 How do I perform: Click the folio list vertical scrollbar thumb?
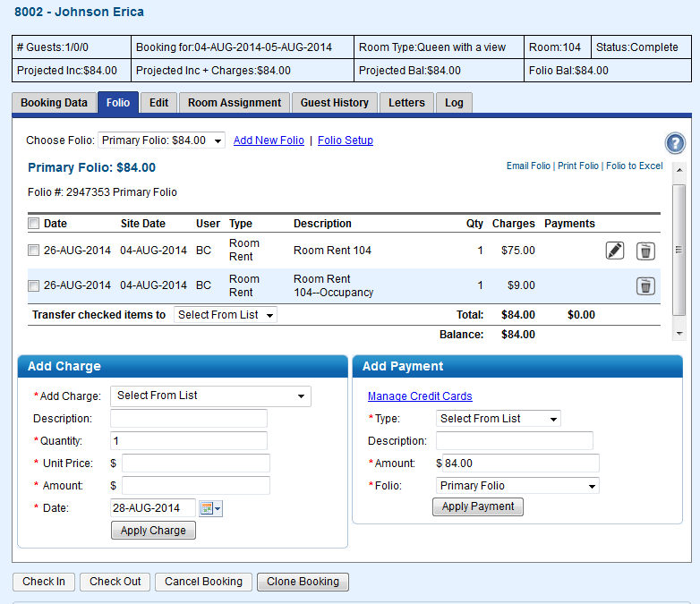679,250
